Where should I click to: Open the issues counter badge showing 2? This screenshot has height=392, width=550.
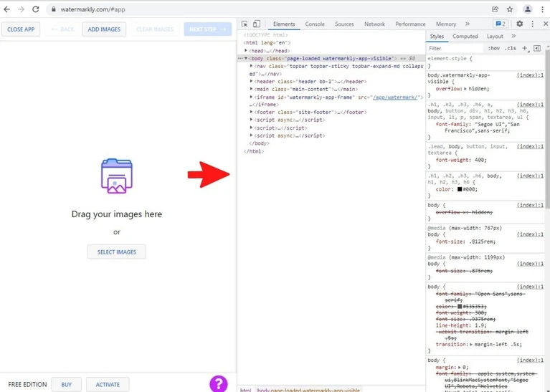click(501, 24)
